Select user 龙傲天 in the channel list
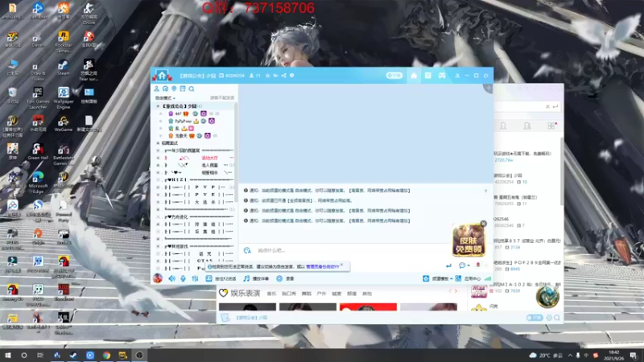644x362 pixels. tap(181, 136)
